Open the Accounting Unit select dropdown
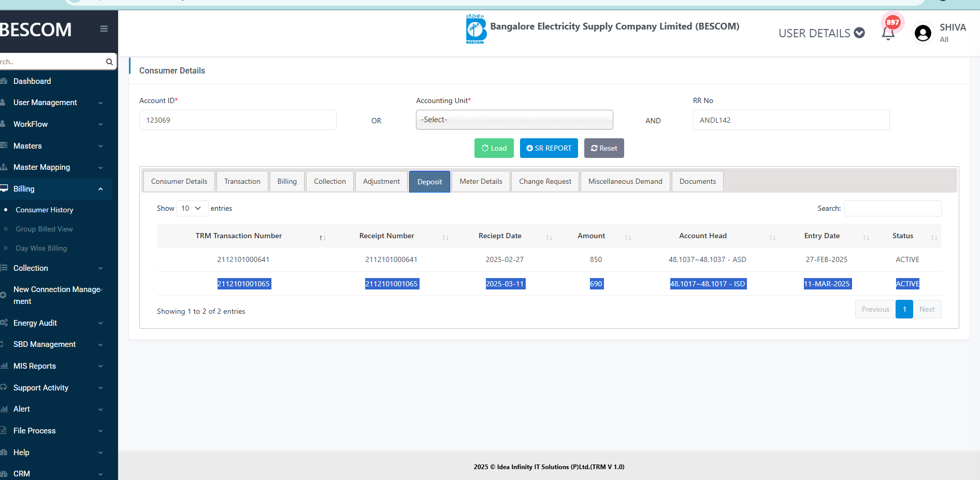Viewport: 980px width, 480px height. (x=514, y=120)
